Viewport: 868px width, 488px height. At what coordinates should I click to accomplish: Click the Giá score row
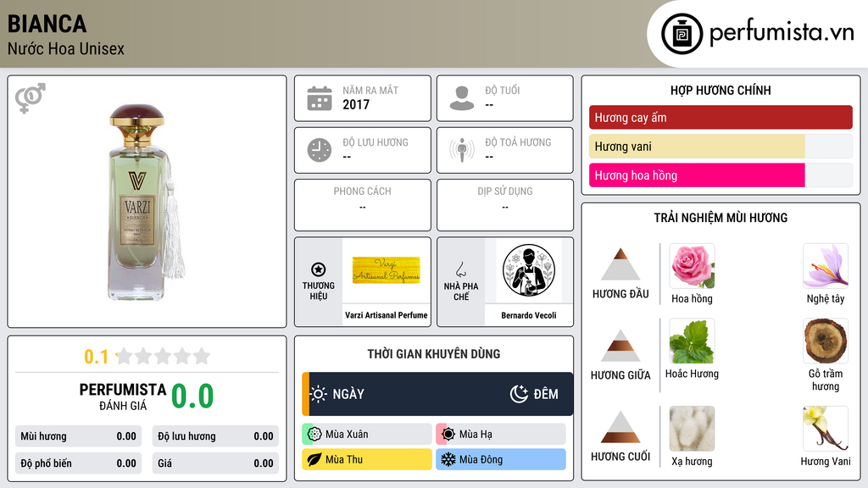(x=215, y=463)
